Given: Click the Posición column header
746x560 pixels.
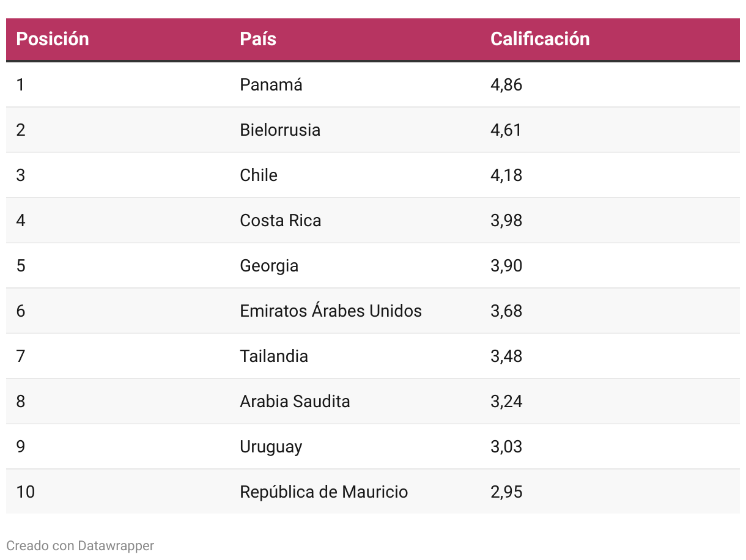Looking at the screenshot, I should (x=53, y=39).
